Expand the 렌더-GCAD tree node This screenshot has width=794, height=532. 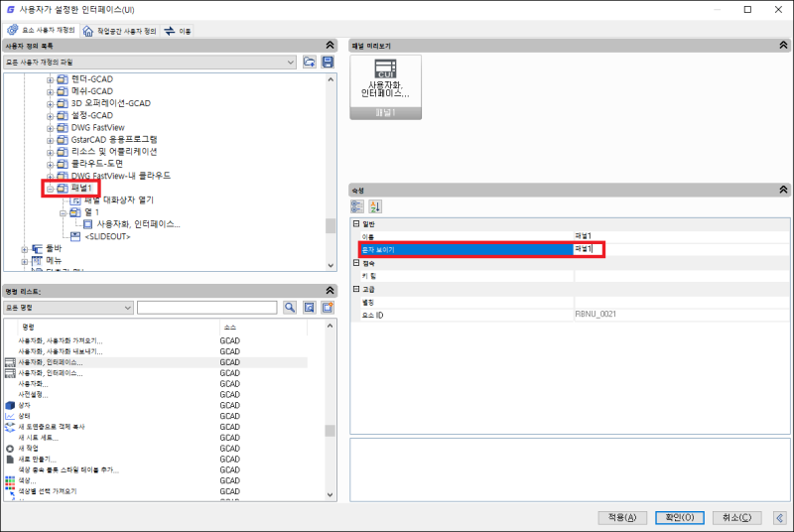[x=51, y=80]
